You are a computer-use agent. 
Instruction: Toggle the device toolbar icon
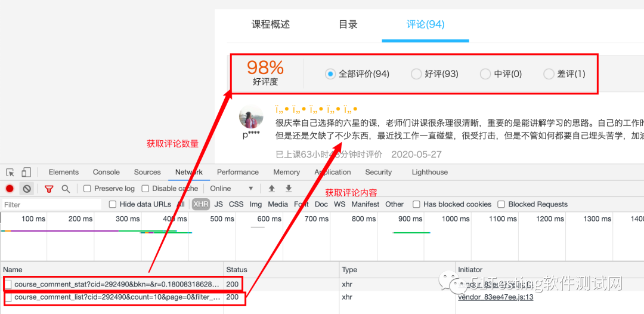(26, 172)
